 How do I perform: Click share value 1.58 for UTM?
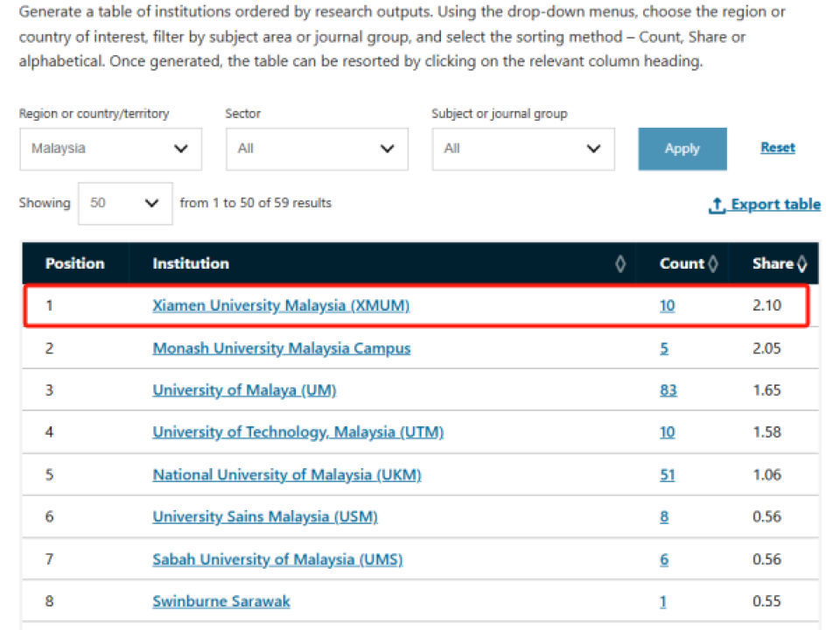point(766,431)
